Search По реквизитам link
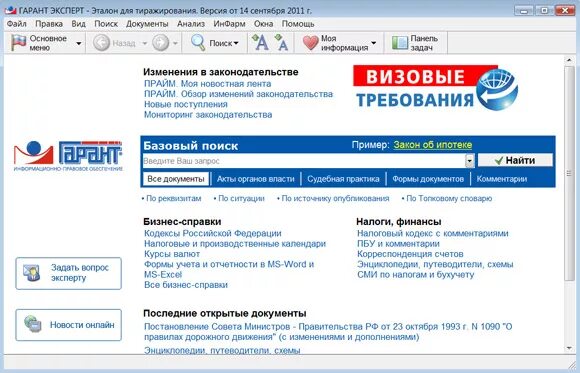Image resolution: width=580 pixels, height=373 pixels. [x=173, y=198]
